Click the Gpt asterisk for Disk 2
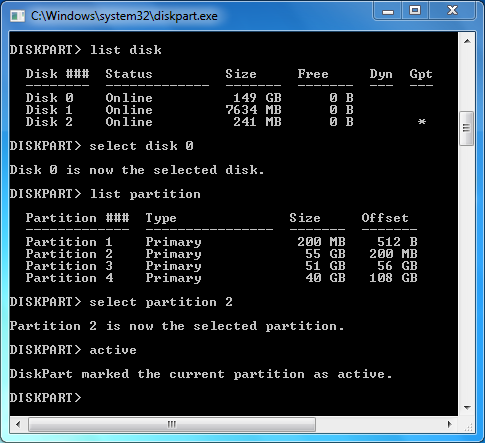485x443 pixels. pos(422,122)
